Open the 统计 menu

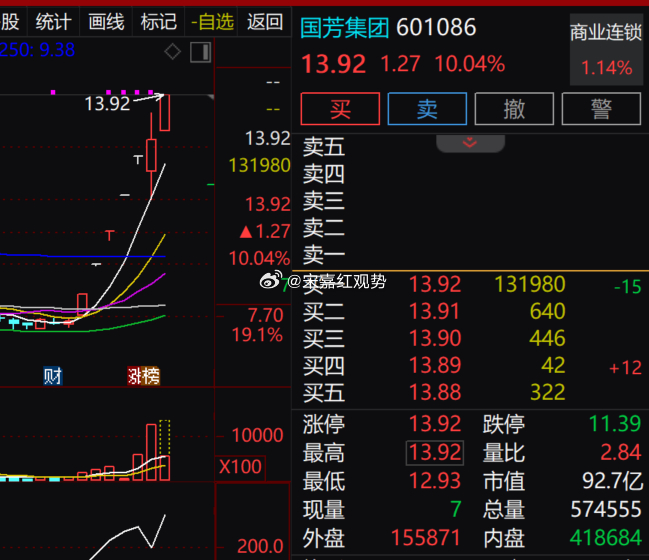pyautogui.click(x=53, y=22)
